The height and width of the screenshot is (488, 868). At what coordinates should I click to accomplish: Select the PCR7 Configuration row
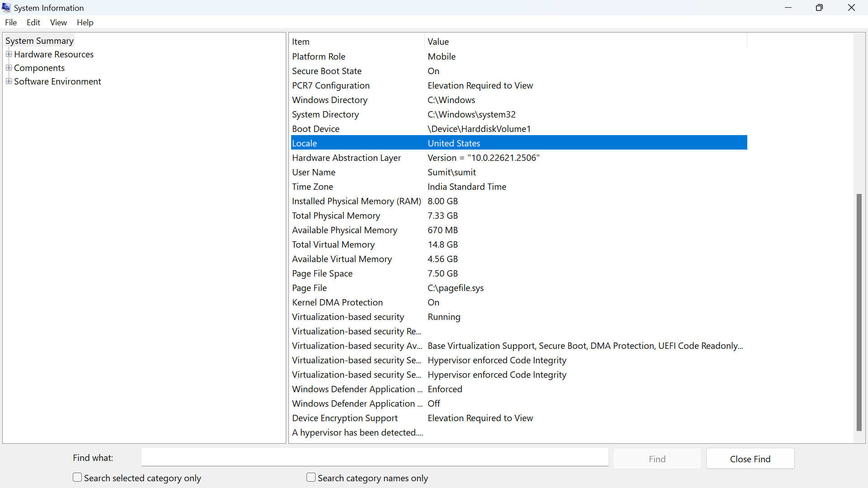pos(519,85)
